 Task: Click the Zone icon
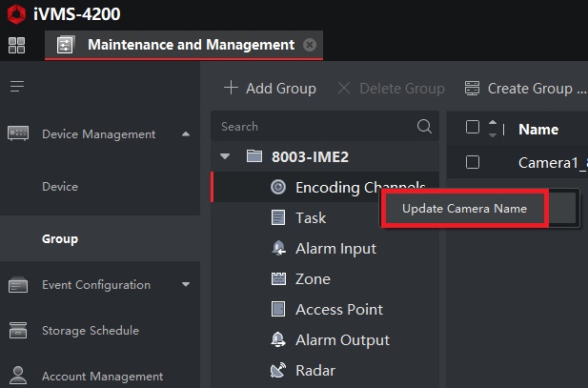coord(278,278)
